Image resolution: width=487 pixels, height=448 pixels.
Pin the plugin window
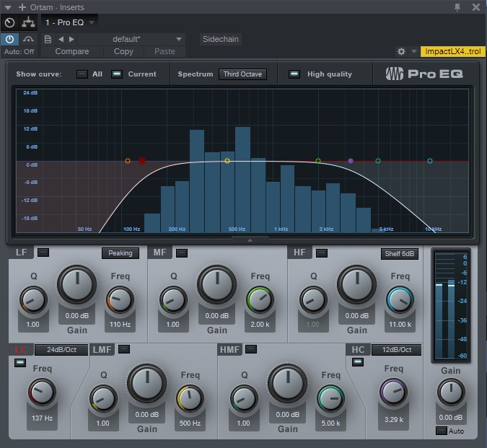[457, 7]
